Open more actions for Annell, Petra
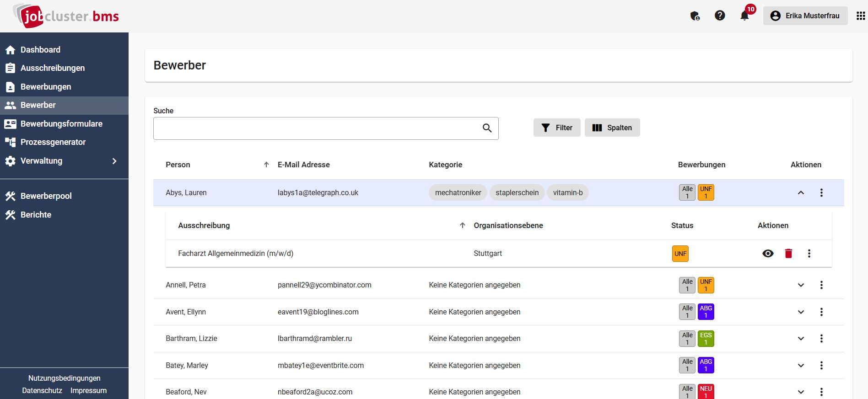 pyautogui.click(x=821, y=285)
